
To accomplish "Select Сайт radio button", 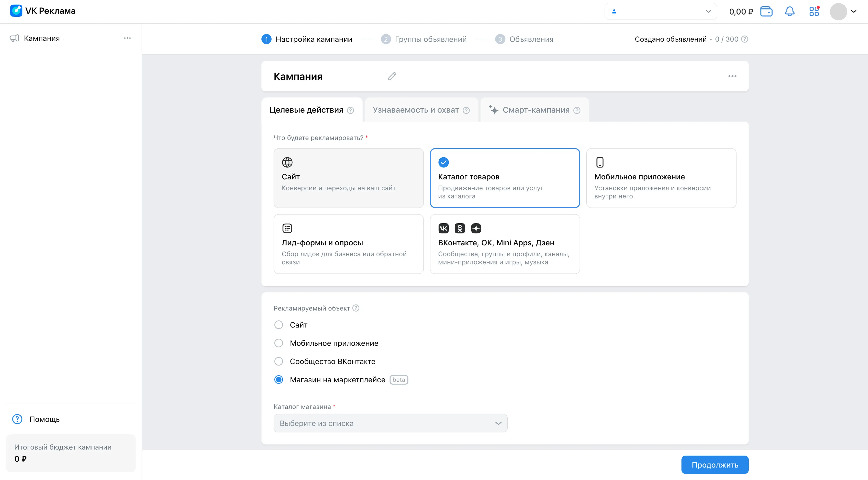I will [279, 325].
